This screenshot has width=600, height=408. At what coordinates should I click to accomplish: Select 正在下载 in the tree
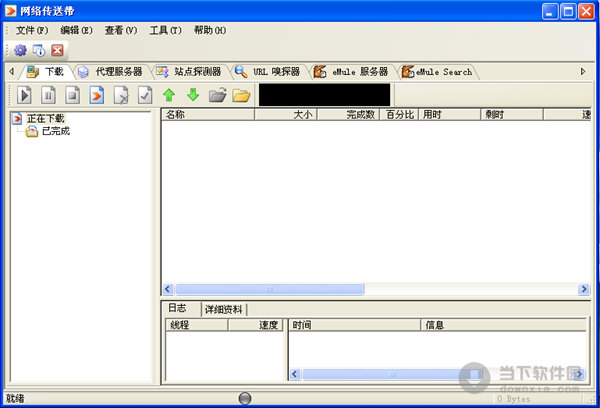[45, 118]
